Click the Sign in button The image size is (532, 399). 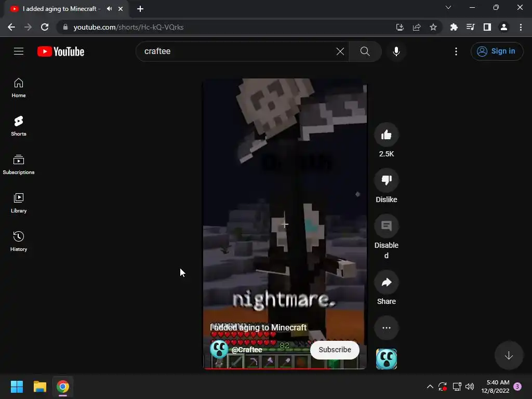[x=497, y=51]
